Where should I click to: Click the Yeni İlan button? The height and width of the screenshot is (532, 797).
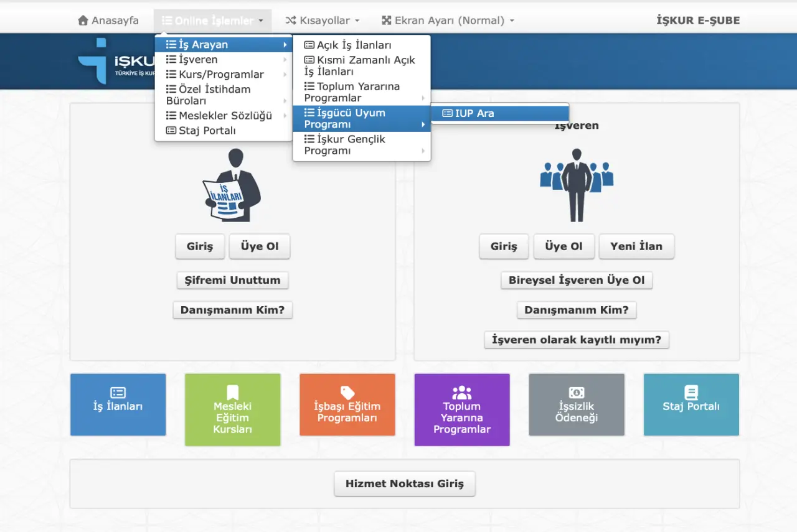point(636,246)
